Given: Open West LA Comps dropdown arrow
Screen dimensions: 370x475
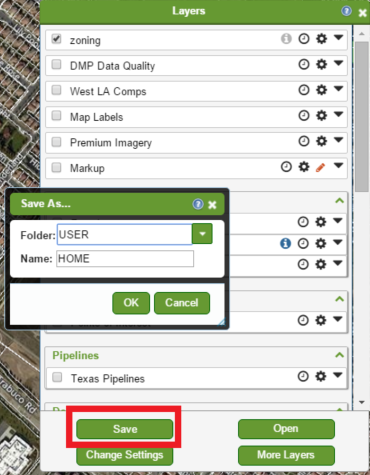Looking at the screenshot, I should coord(339,88).
